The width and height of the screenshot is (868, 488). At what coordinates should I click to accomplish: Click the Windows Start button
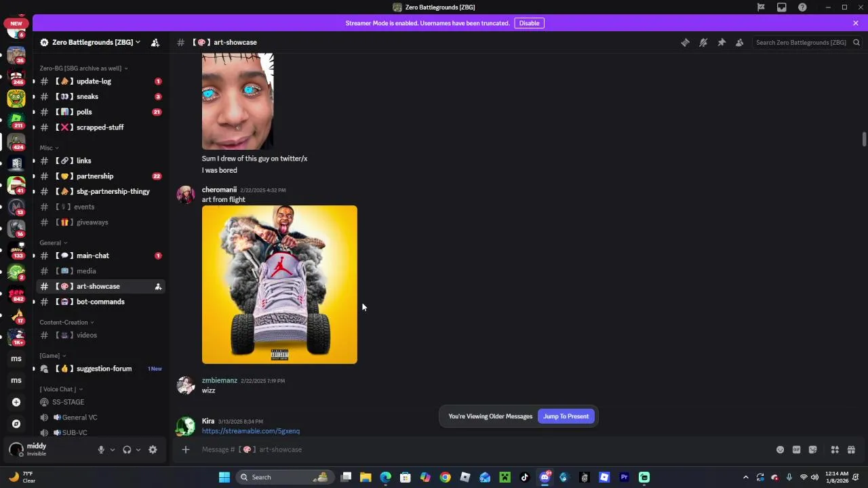point(224,477)
